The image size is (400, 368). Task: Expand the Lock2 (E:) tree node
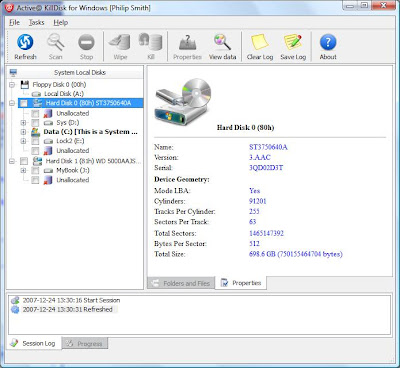(23, 141)
